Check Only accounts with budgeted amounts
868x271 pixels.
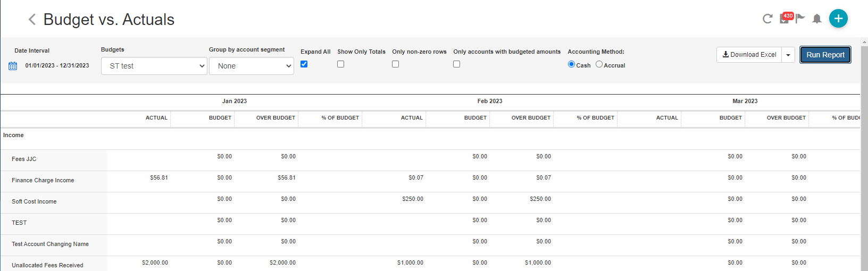pos(457,64)
